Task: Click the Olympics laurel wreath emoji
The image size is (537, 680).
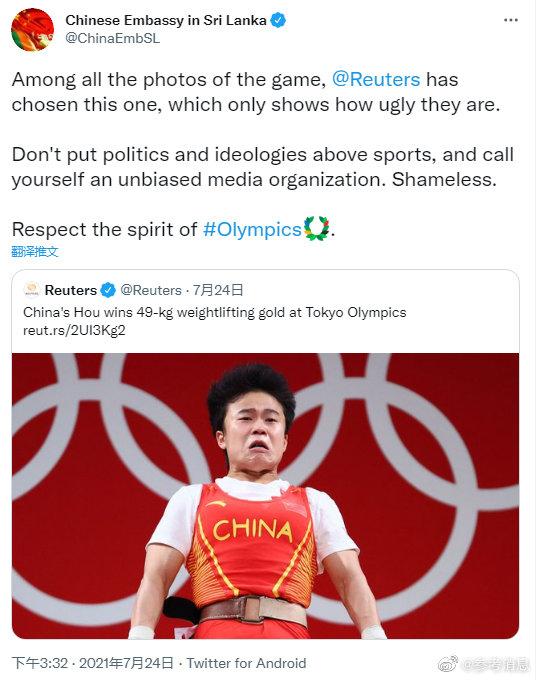Action: click(x=317, y=229)
